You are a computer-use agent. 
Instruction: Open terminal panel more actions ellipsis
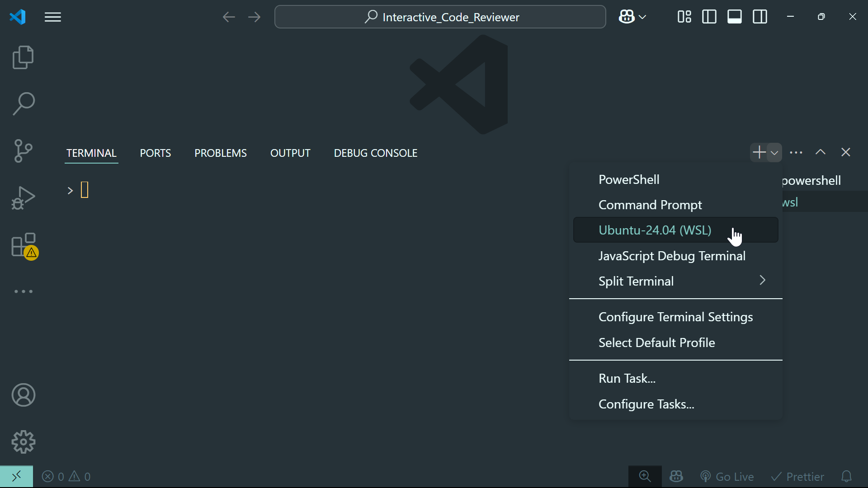[x=796, y=153]
